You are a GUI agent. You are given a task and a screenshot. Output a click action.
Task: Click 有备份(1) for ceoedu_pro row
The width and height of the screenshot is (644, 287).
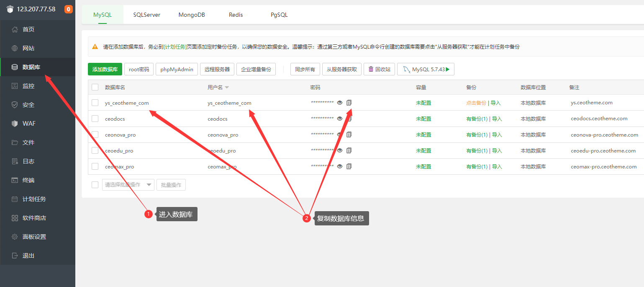pyautogui.click(x=477, y=150)
